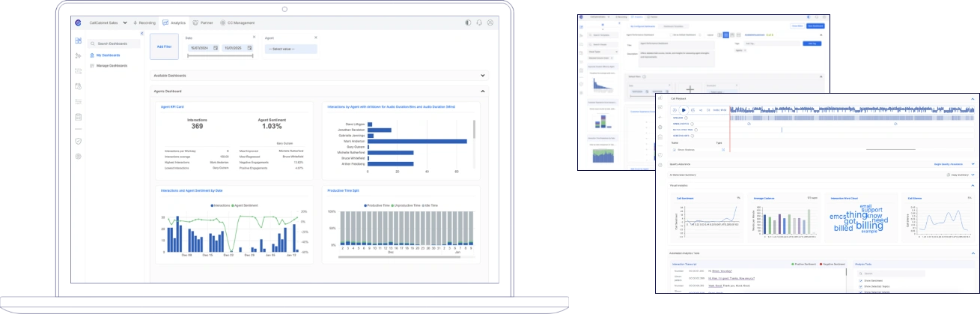This screenshot has width=980, height=314.
Task: Open the CallCabinet Sales account dropdown
Action: pyautogui.click(x=107, y=23)
